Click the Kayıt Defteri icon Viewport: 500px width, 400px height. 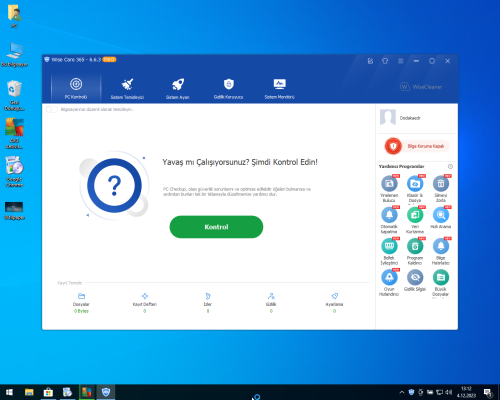click(145, 296)
